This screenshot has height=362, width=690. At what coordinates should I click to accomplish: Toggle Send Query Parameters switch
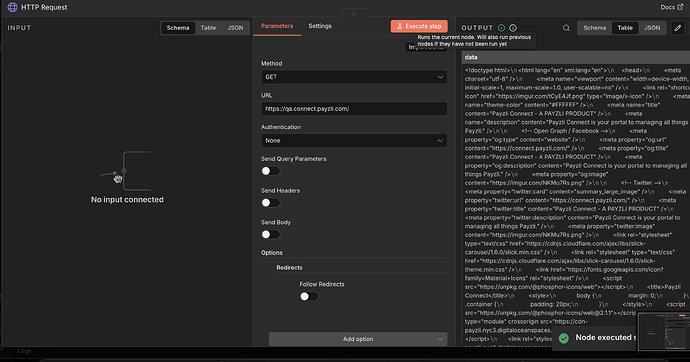point(271,171)
